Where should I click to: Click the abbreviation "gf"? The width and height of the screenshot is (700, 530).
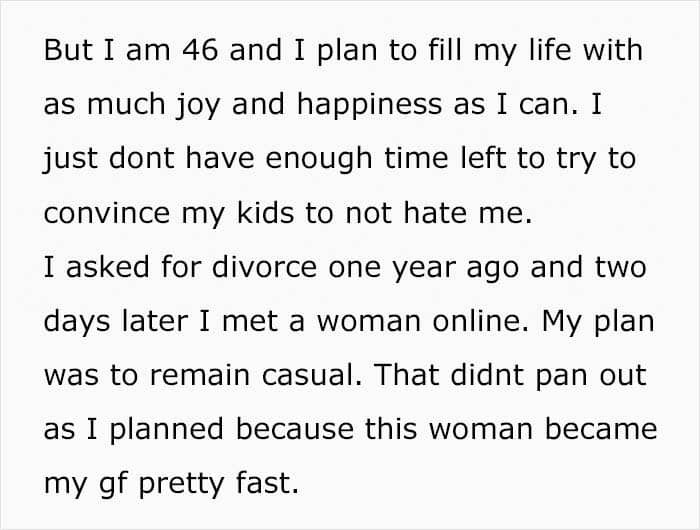[x=125, y=485]
